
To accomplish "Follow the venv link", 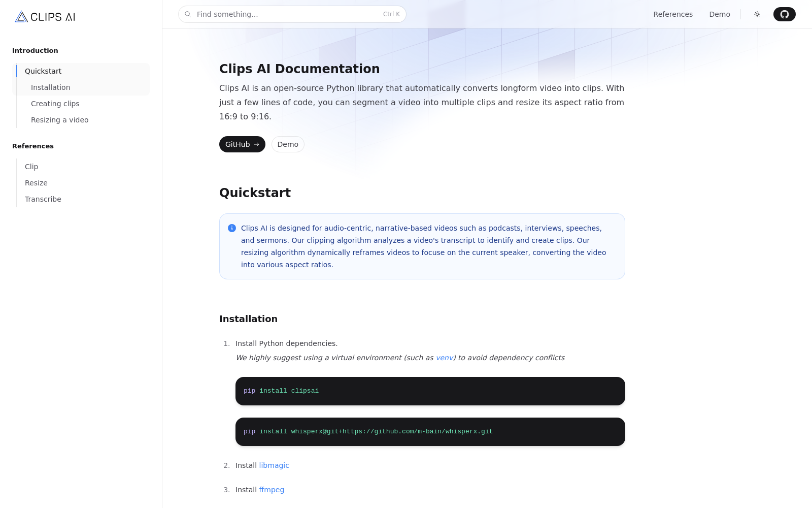I will tap(445, 358).
